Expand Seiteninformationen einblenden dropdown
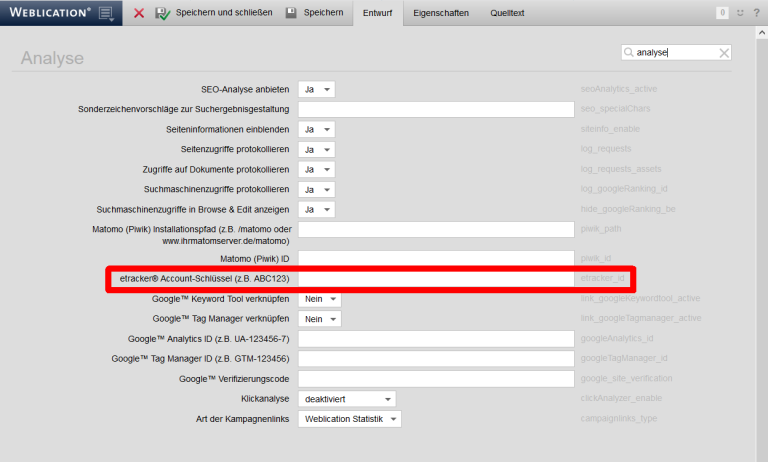The height and width of the screenshot is (462, 768). click(316, 129)
